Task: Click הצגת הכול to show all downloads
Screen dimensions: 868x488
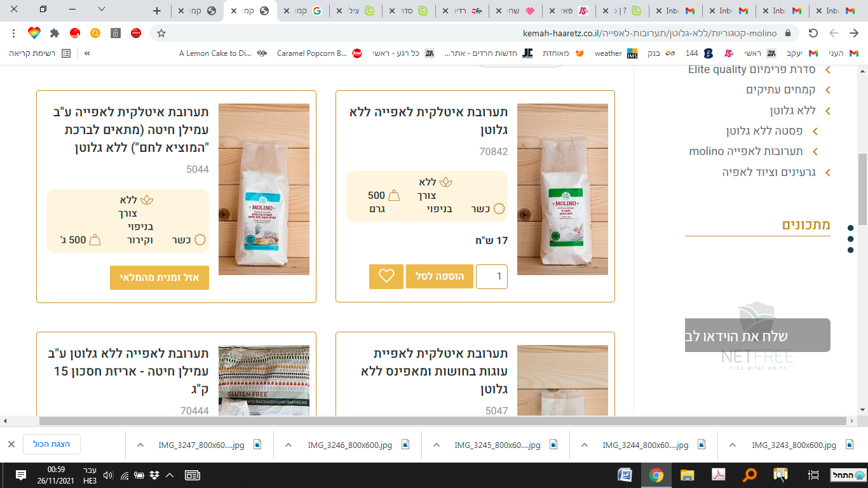Action: (x=51, y=444)
